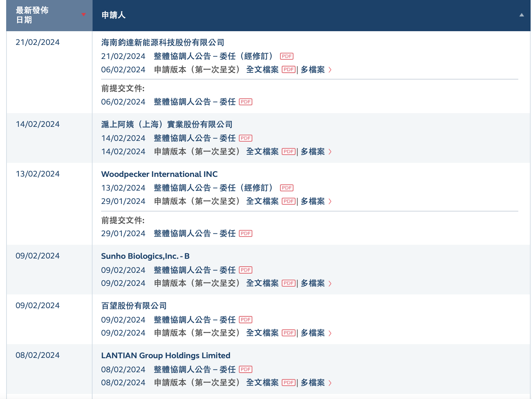Select 前提交文件 label under 海南鈞達

click(x=123, y=88)
